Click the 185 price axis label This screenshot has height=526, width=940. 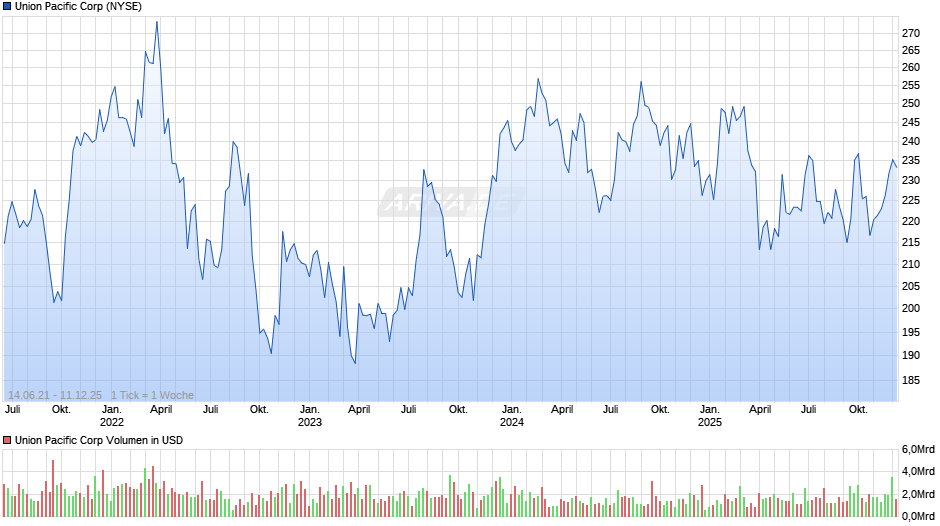tap(911, 380)
